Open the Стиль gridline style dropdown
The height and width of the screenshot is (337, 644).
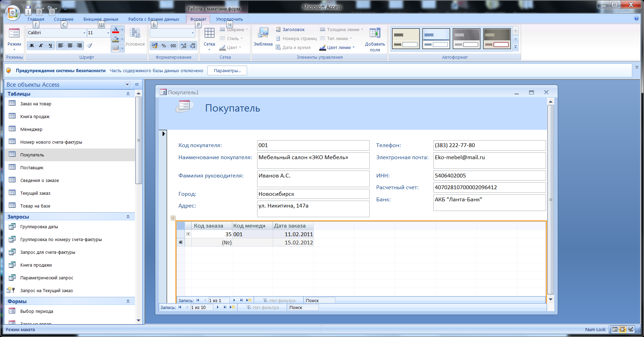232,39
